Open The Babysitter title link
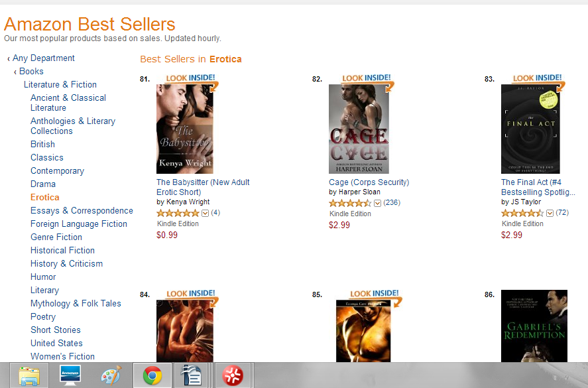 tap(203, 187)
